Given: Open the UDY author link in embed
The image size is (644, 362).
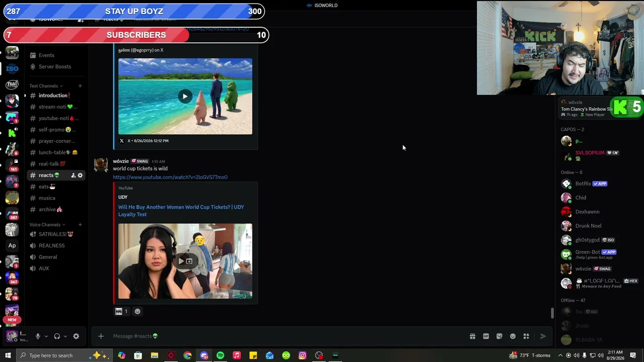Looking at the screenshot, I should (123, 197).
